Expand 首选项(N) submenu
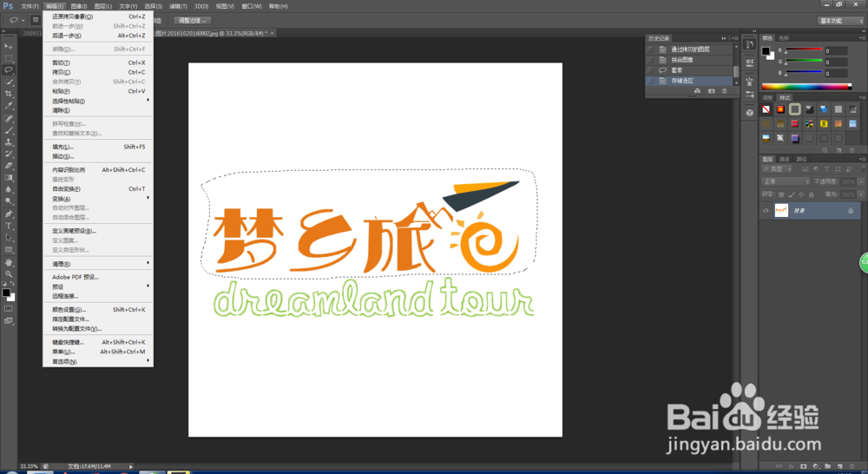The height and width of the screenshot is (474, 868). pos(97,361)
